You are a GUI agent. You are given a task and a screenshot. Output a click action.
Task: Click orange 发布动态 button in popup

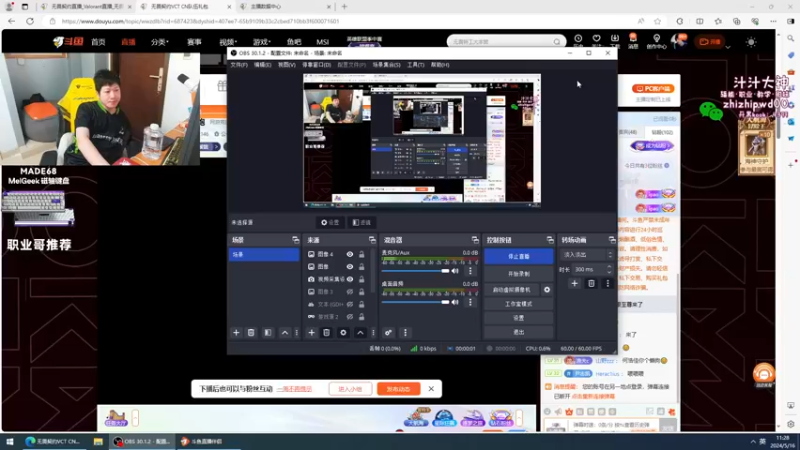398,389
